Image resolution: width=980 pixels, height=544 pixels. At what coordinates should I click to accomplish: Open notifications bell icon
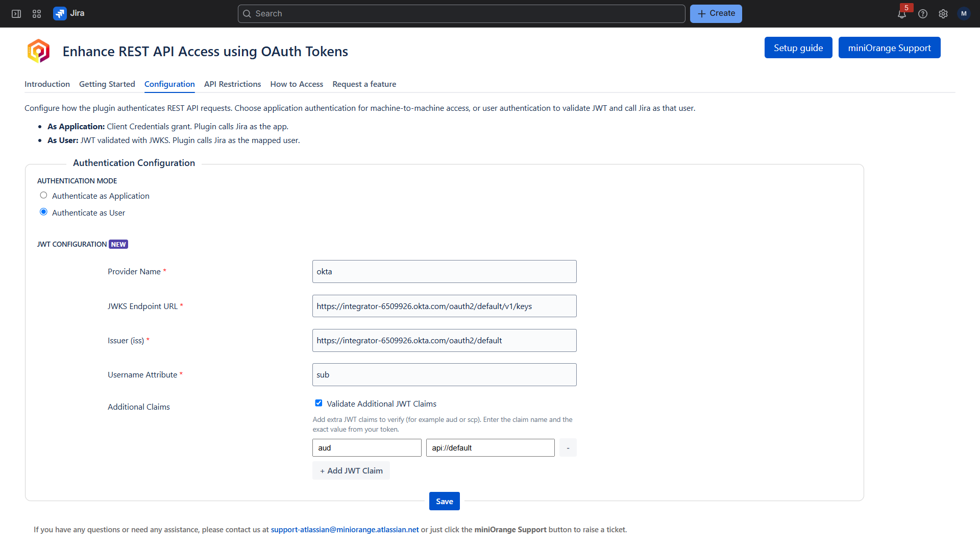pyautogui.click(x=902, y=14)
